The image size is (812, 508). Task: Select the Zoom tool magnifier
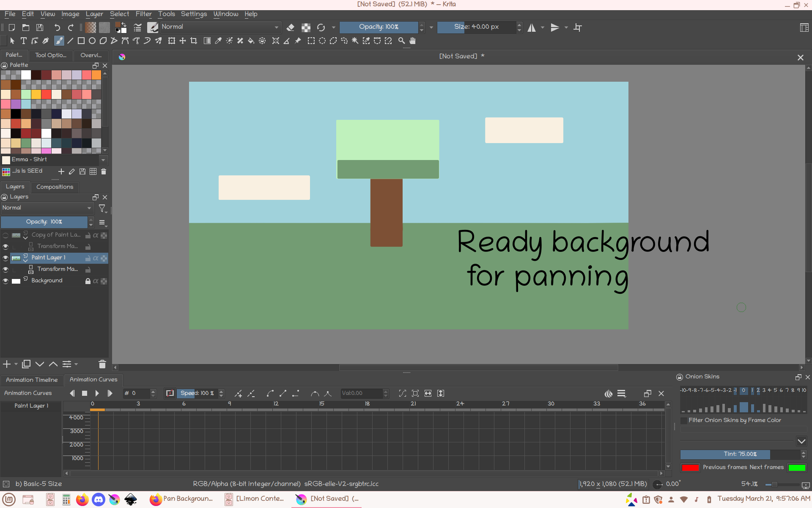tap(401, 41)
